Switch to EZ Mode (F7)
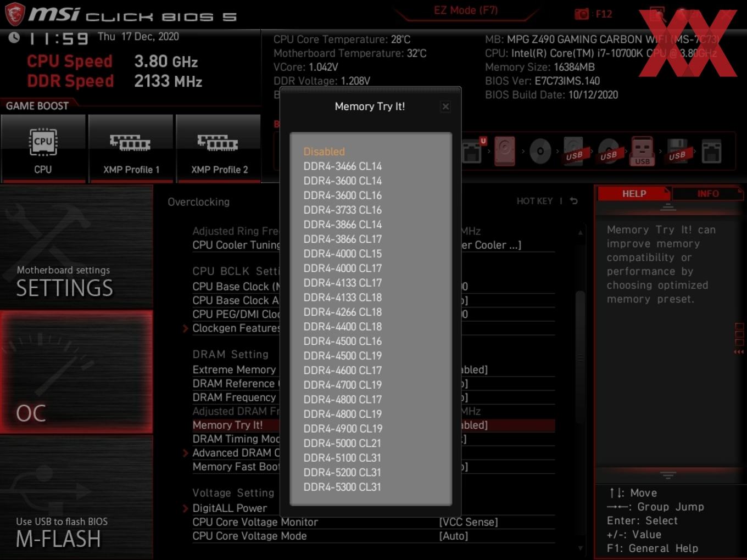 466,10
